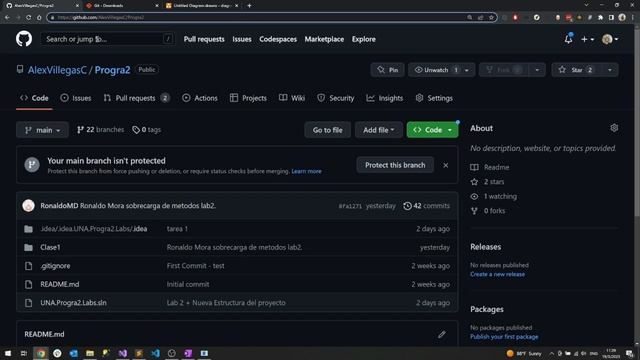640x360 pixels.
Task: Click Create a new release link
Action: click(498, 274)
